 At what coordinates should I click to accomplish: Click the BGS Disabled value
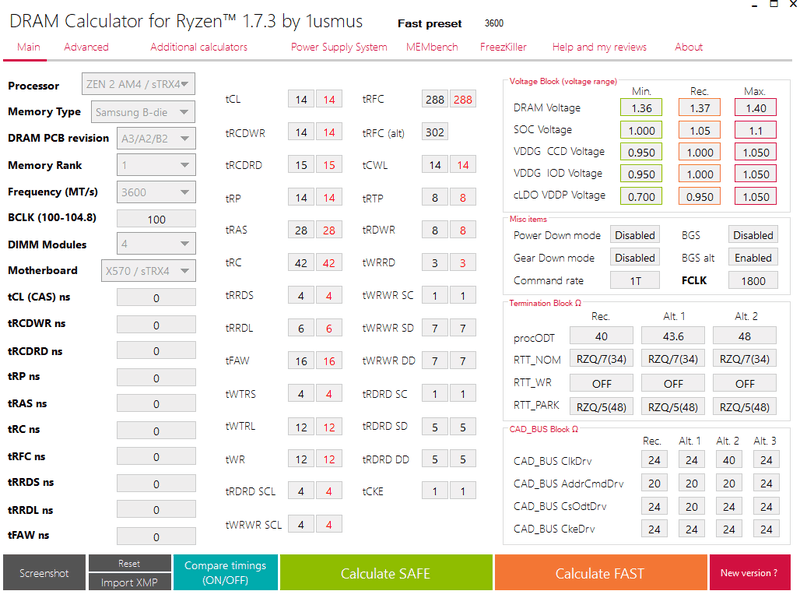click(x=753, y=235)
